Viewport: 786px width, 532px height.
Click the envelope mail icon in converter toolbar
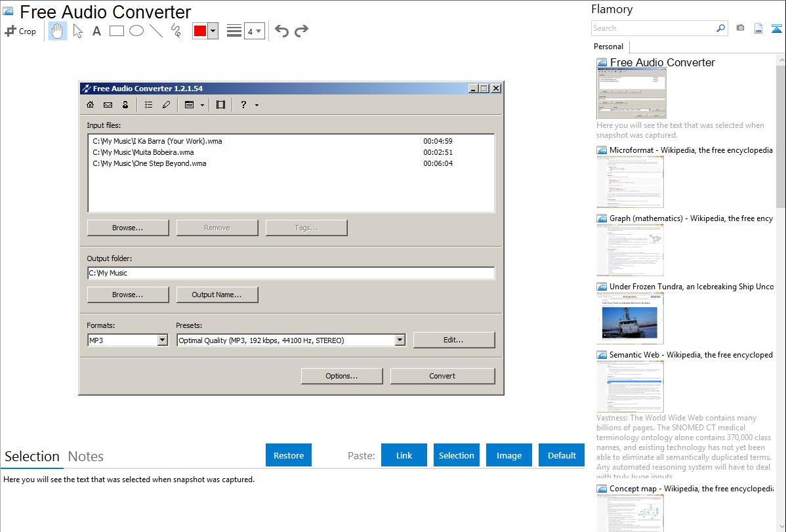108,105
